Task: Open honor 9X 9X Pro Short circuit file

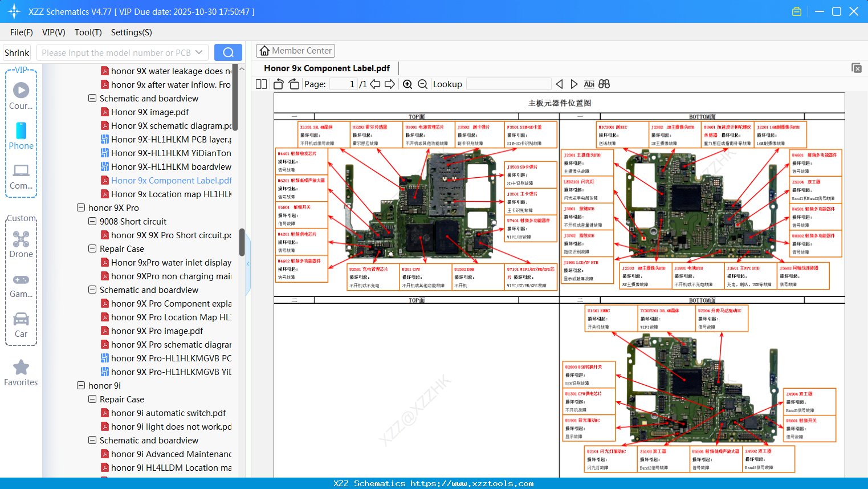Action: (x=166, y=235)
